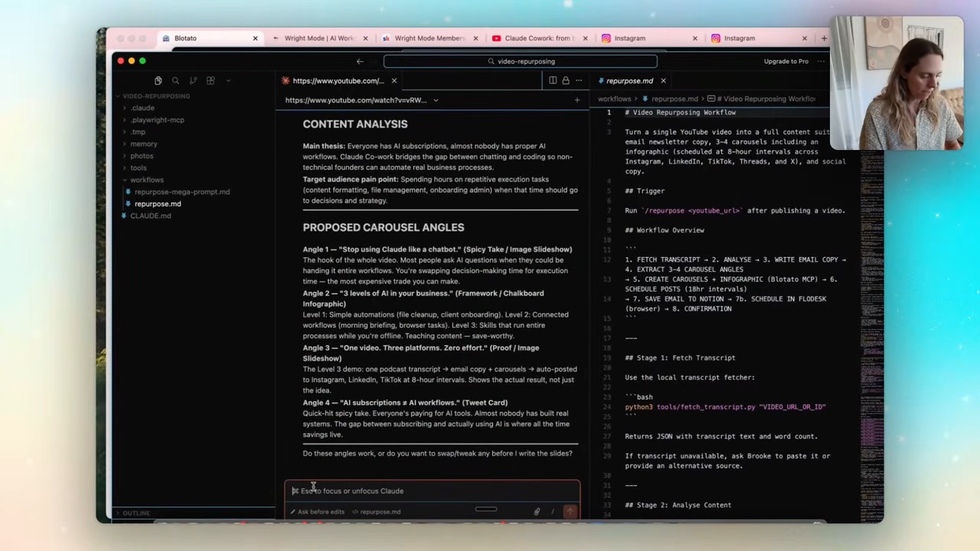Screen dimensions: 980x551
Task: Click the back navigation arrow
Action: 360,61
